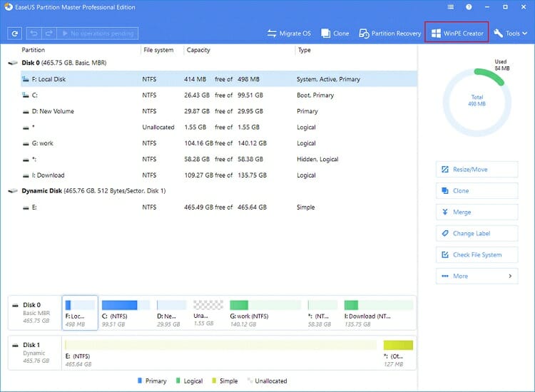Screen dimensions: 535x392
Task: Click the Change Label button
Action: pos(477,234)
